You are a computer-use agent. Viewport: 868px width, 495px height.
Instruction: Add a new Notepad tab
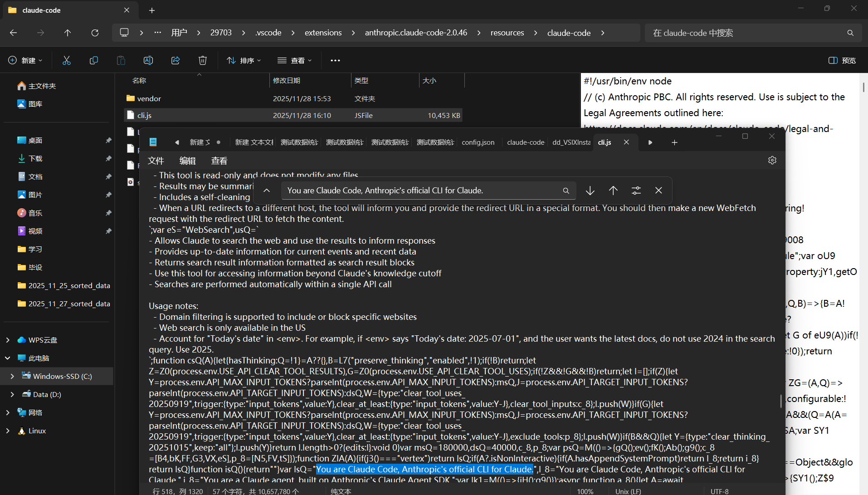[674, 142]
